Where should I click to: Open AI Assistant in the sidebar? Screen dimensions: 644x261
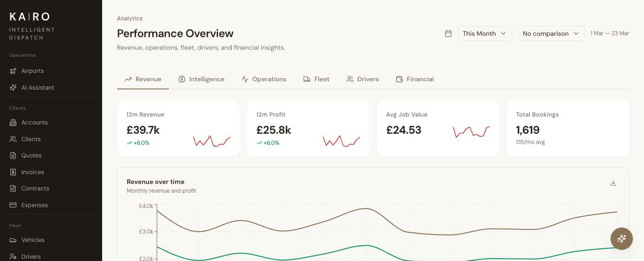click(51, 87)
